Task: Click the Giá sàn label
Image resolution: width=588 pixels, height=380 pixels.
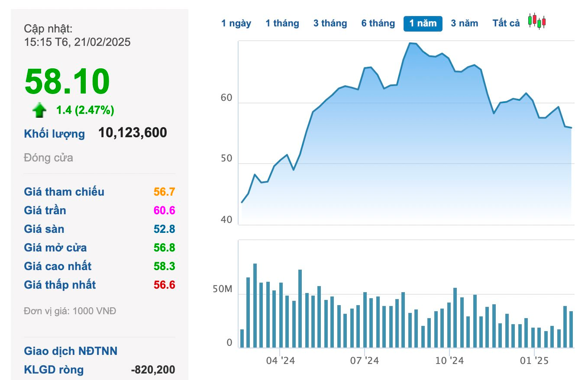Action: click(44, 229)
